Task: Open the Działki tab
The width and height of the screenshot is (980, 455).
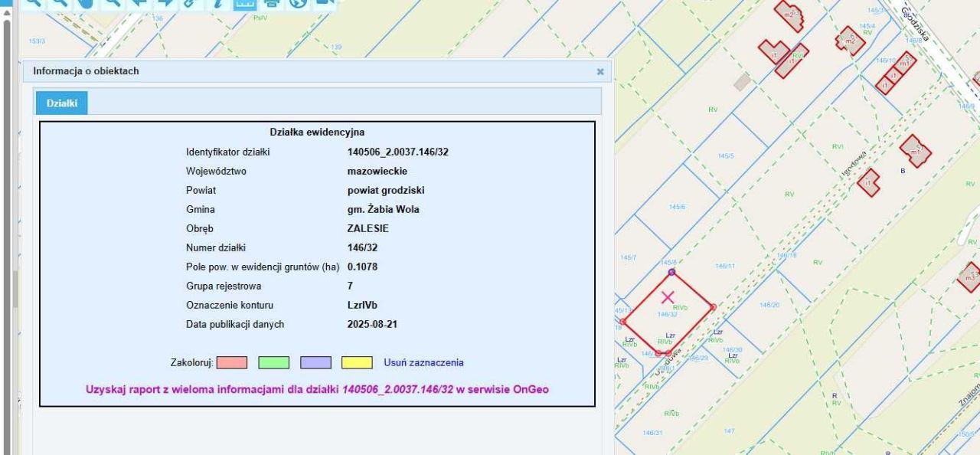Action: pyautogui.click(x=61, y=103)
